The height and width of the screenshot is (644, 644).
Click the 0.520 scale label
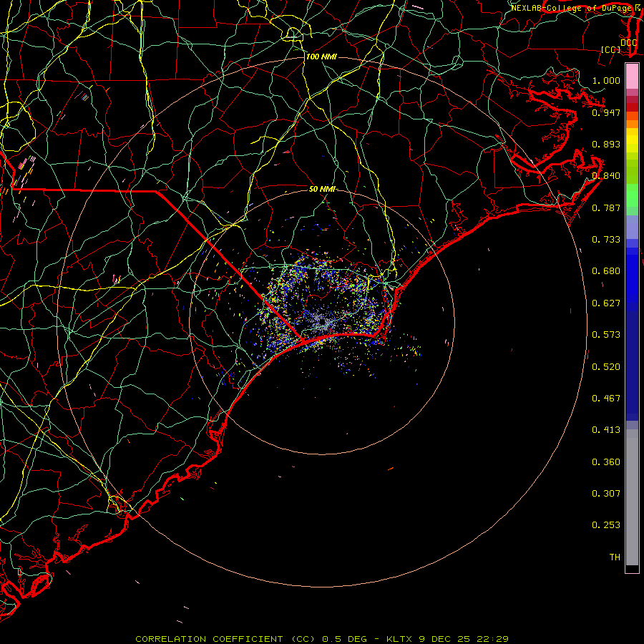606,367
